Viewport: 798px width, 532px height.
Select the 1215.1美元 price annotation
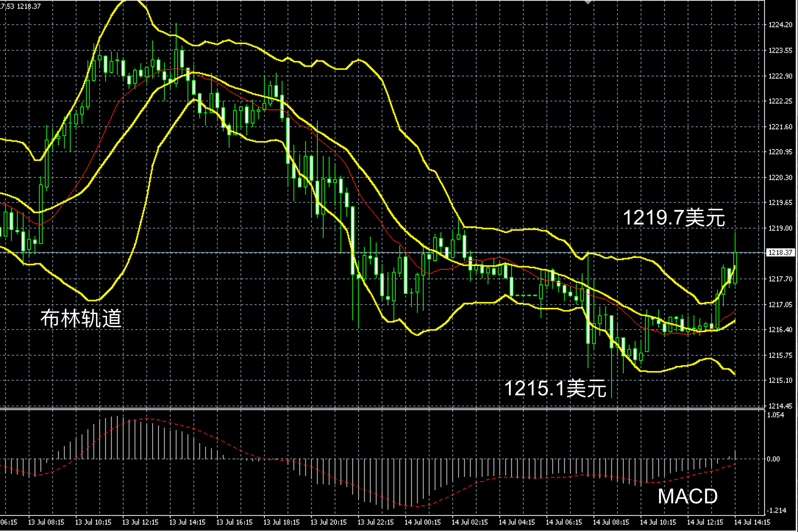[555, 388]
